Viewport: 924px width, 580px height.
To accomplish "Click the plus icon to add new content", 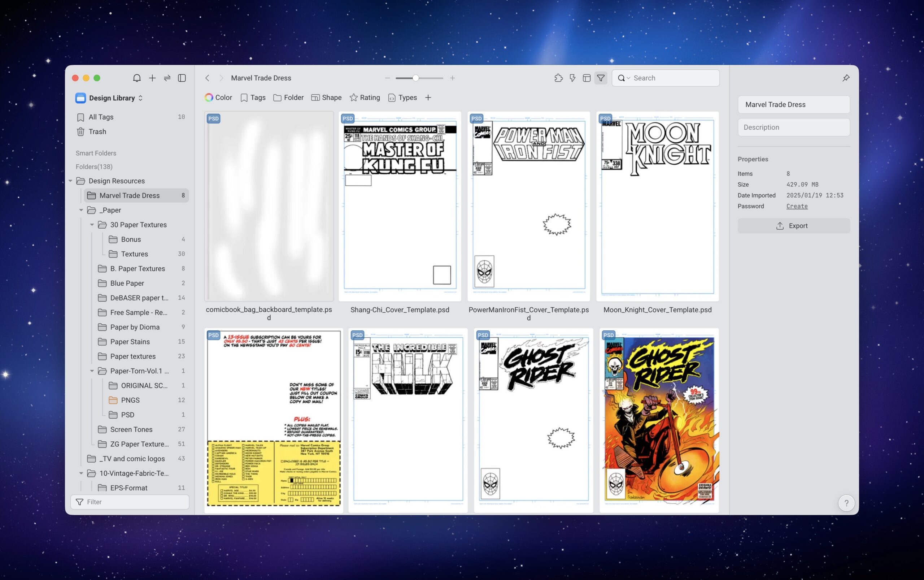I will [152, 78].
